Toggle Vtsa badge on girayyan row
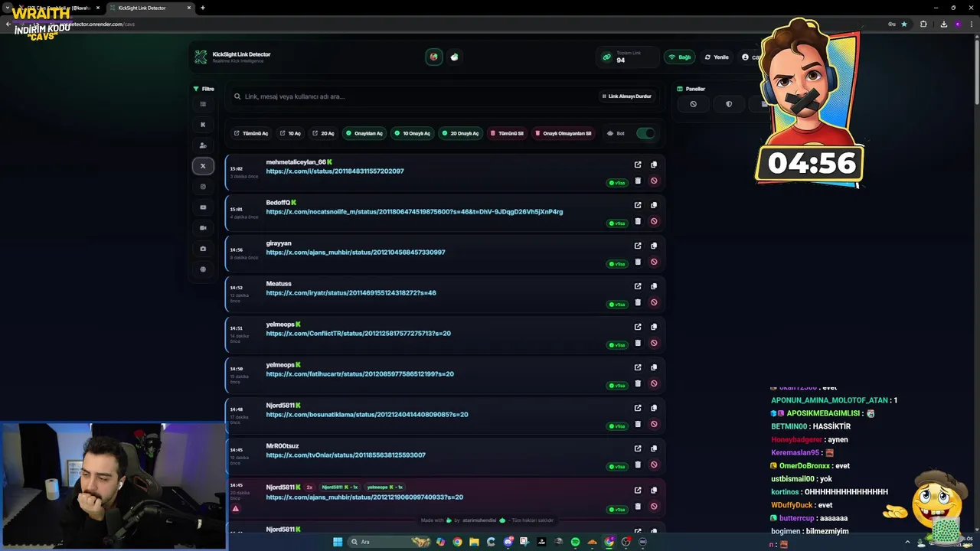The height and width of the screenshot is (551, 980). tap(617, 264)
